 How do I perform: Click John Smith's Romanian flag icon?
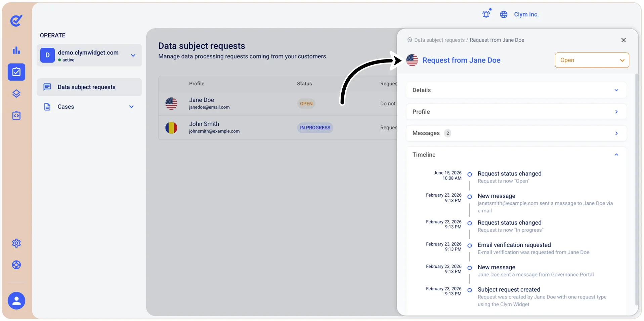pyautogui.click(x=171, y=128)
